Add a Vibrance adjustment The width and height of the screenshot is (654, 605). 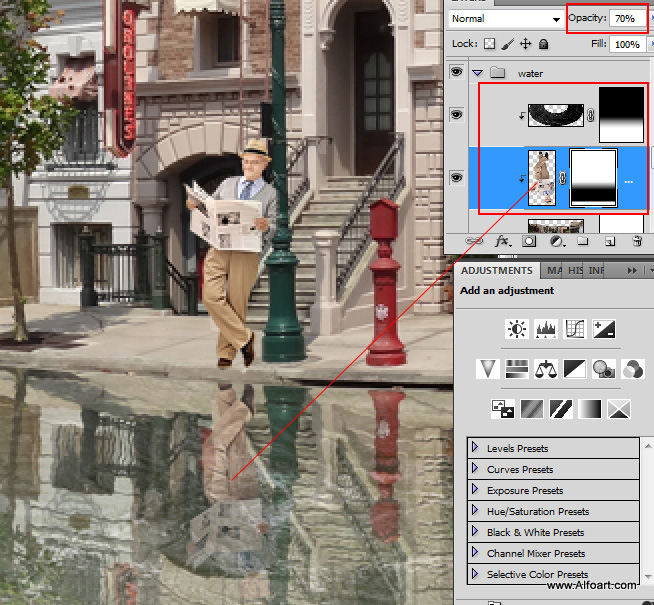pyautogui.click(x=488, y=369)
